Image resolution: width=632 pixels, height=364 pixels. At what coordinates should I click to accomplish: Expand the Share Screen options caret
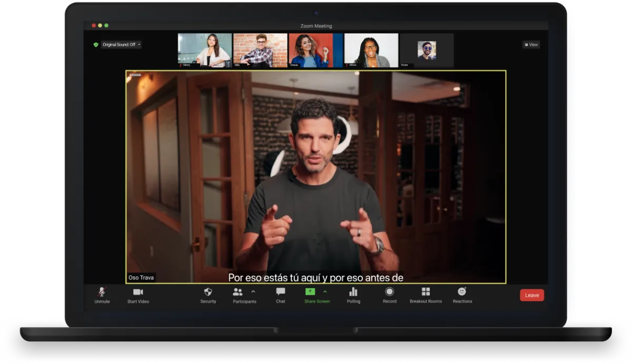(325, 291)
